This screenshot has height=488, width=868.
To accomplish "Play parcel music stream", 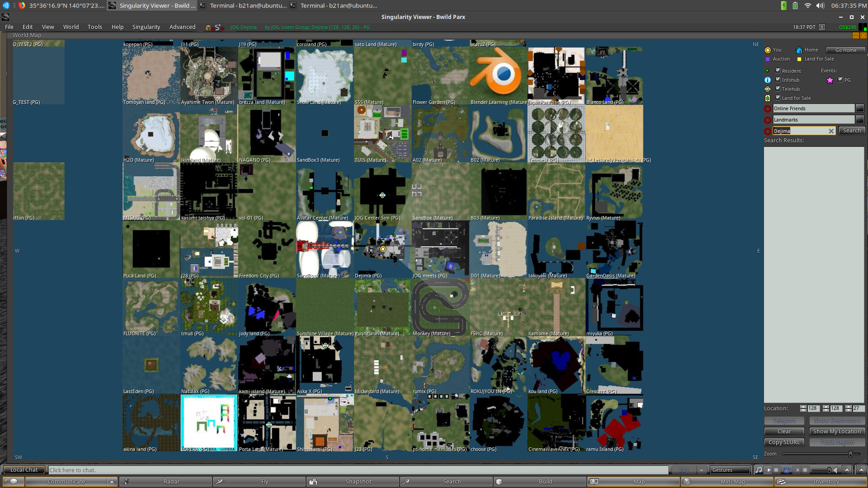I will point(769,470).
